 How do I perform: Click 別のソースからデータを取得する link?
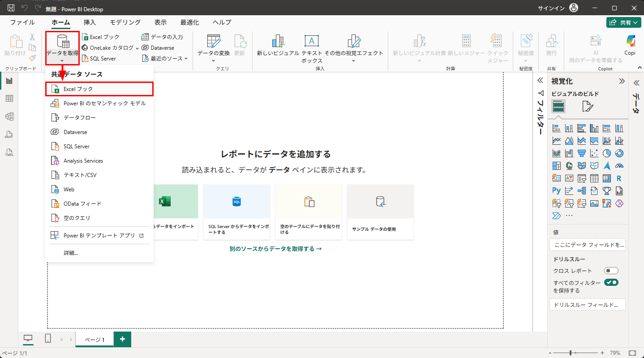(275, 249)
